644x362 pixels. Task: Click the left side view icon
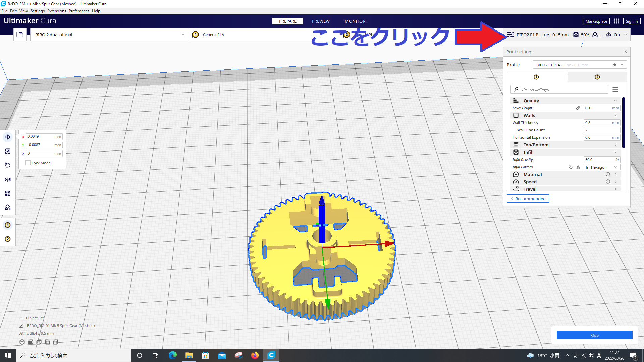(x=47, y=342)
